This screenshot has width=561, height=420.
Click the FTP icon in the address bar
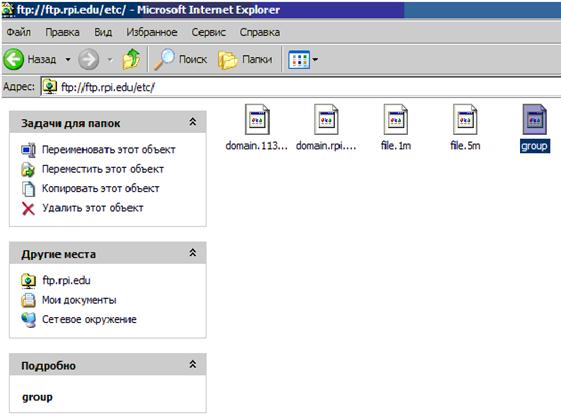click(49, 87)
